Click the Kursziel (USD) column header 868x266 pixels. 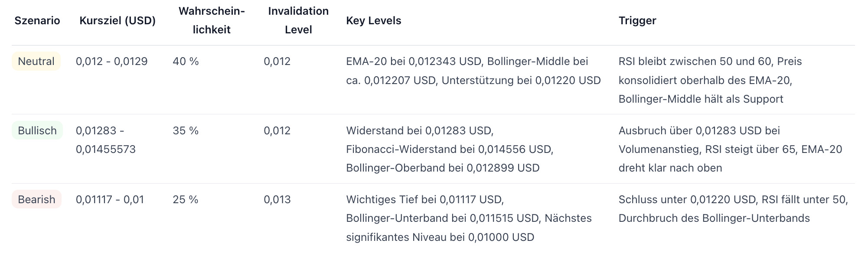(117, 20)
